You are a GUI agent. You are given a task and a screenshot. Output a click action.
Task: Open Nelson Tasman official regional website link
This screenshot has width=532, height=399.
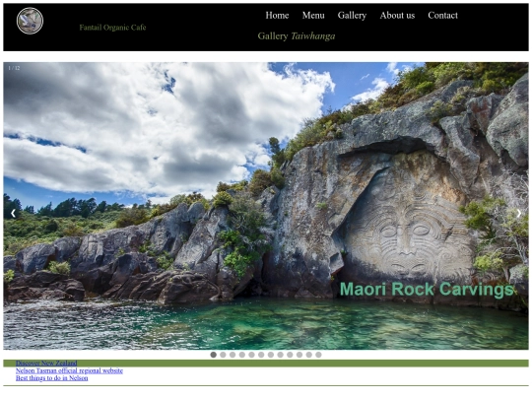(69, 370)
